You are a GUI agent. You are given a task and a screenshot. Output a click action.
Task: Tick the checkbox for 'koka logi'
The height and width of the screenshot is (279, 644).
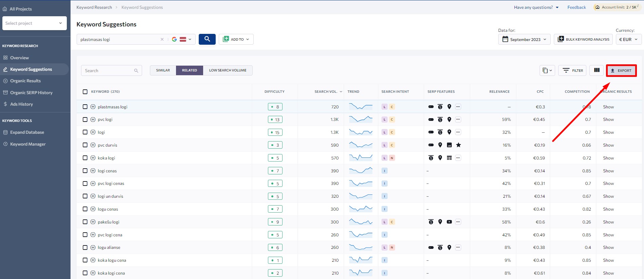[x=85, y=158]
